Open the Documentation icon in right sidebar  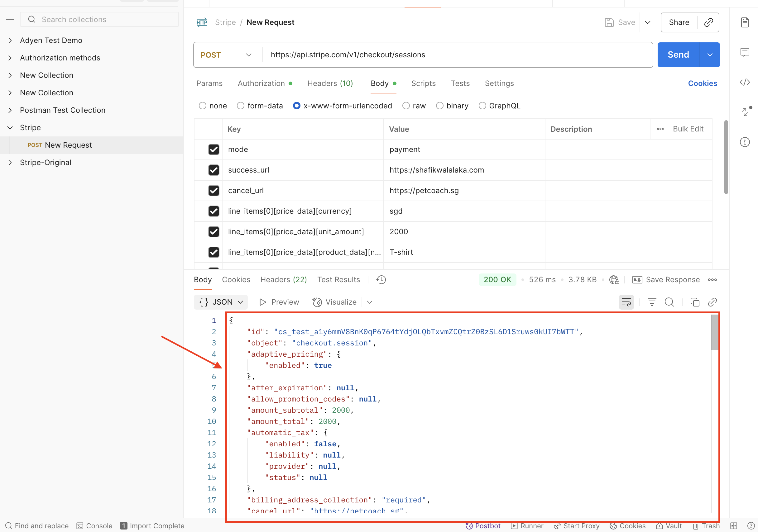745,22
